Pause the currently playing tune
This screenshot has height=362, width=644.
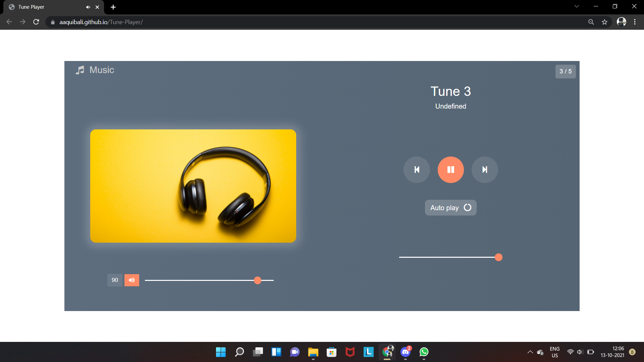coord(450,170)
